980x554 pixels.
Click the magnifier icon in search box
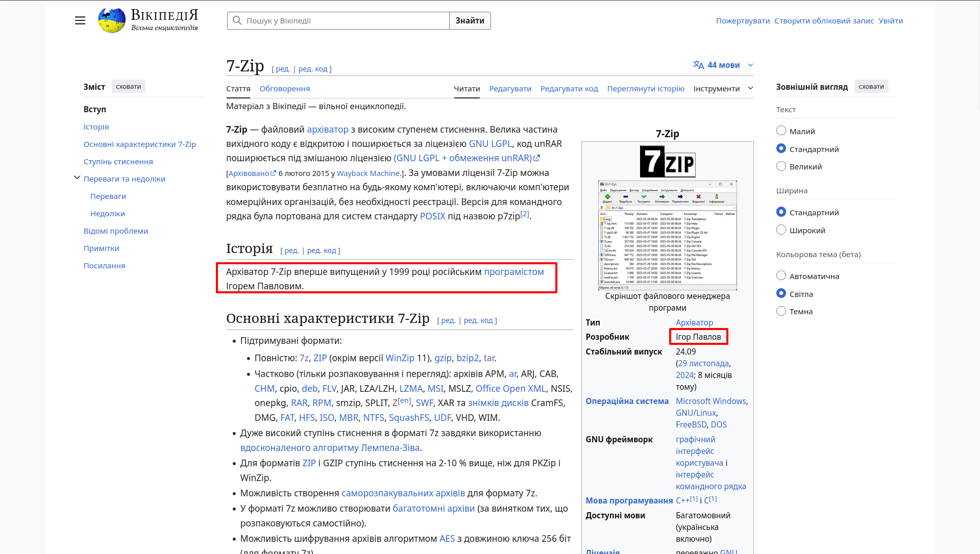[237, 20]
